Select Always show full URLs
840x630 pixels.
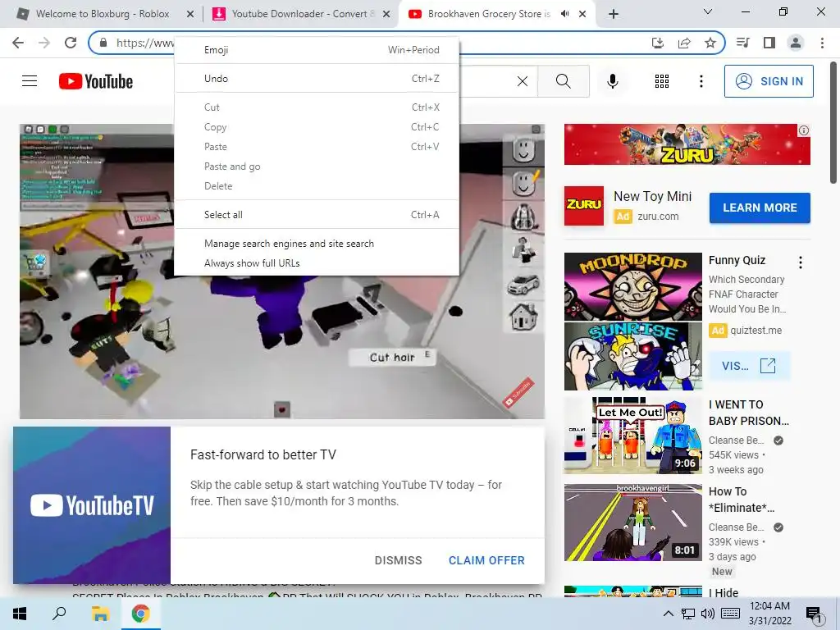click(x=317, y=263)
